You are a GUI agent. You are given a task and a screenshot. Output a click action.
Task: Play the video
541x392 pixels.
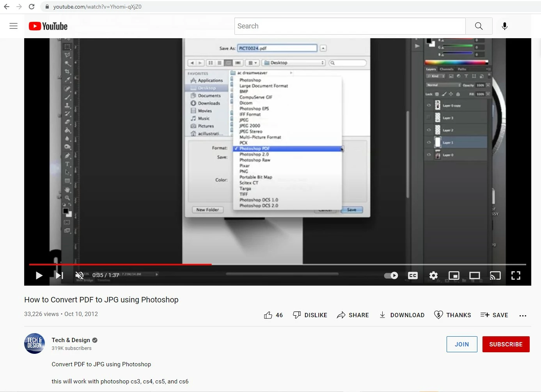(x=39, y=275)
